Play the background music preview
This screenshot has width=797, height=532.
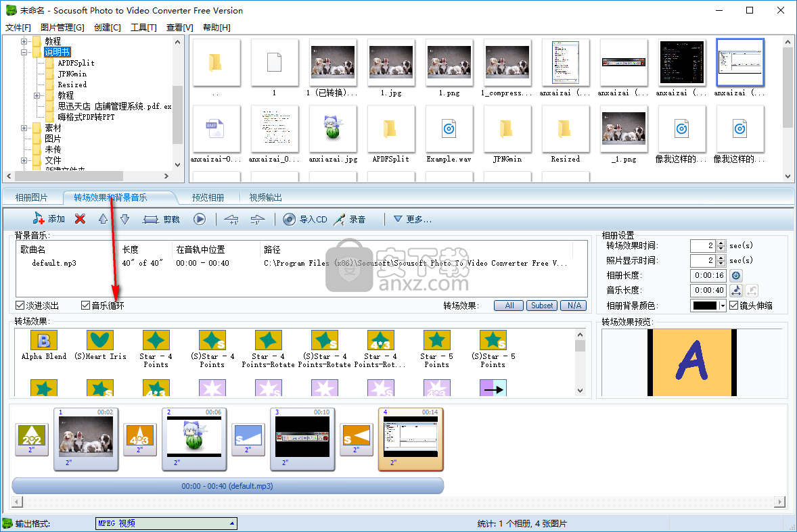pyautogui.click(x=199, y=219)
